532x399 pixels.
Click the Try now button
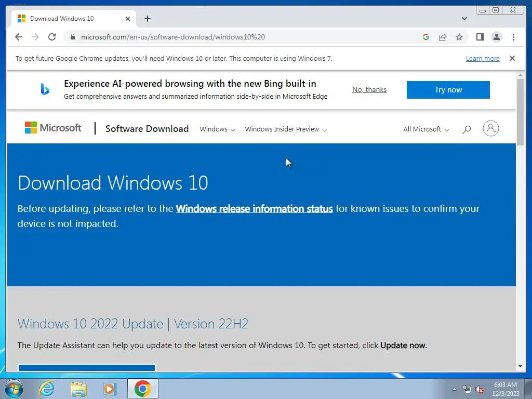(448, 90)
